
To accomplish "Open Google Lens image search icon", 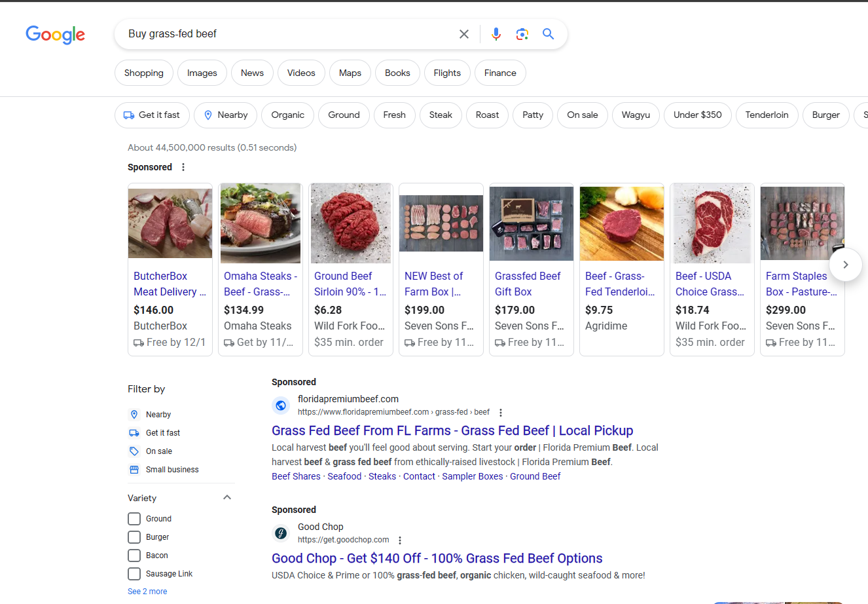I will pyautogui.click(x=522, y=34).
